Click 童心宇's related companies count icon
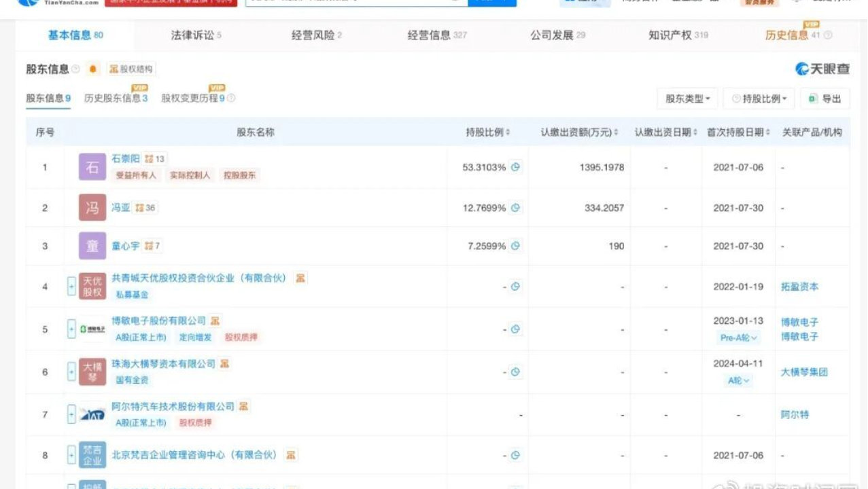 point(152,246)
